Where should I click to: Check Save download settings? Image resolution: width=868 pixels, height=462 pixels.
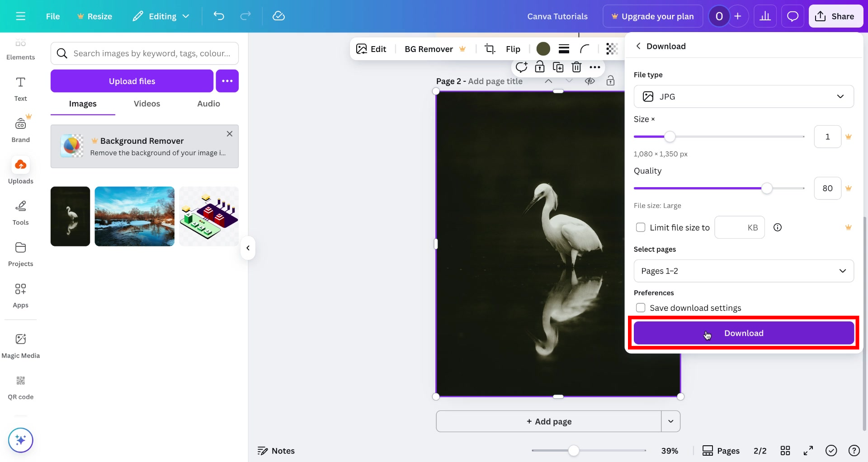pos(641,307)
